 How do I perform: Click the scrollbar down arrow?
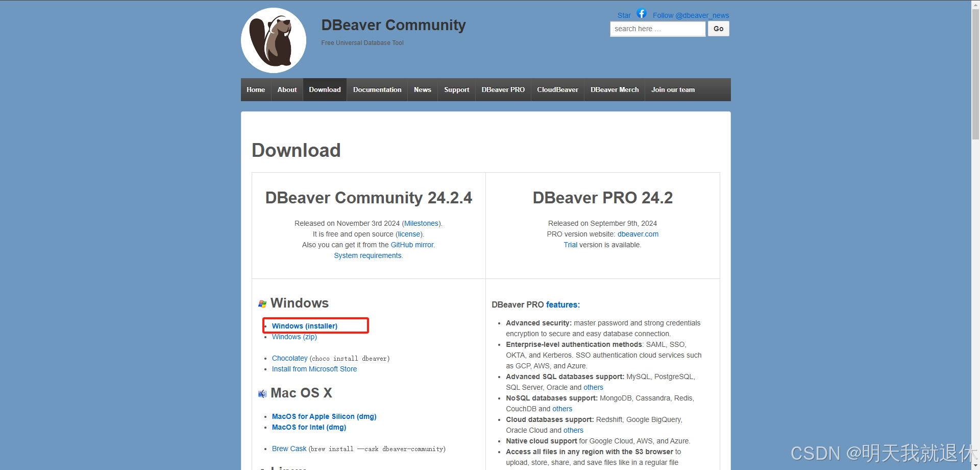pos(975,465)
